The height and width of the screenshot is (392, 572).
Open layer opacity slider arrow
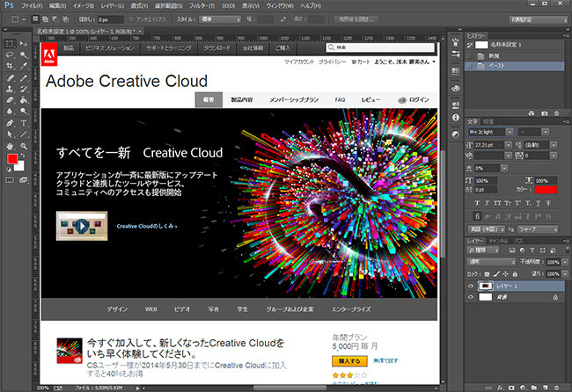tap(565, 262)
